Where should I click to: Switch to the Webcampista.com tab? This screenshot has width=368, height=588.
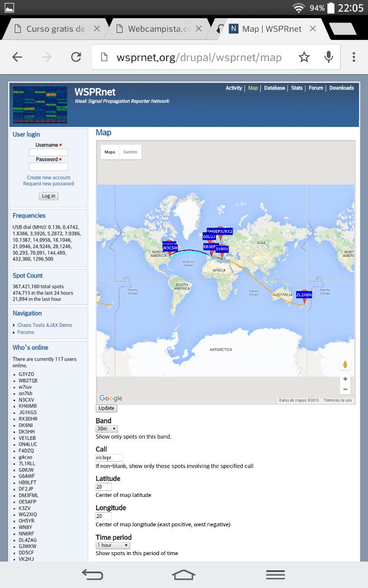159,29
